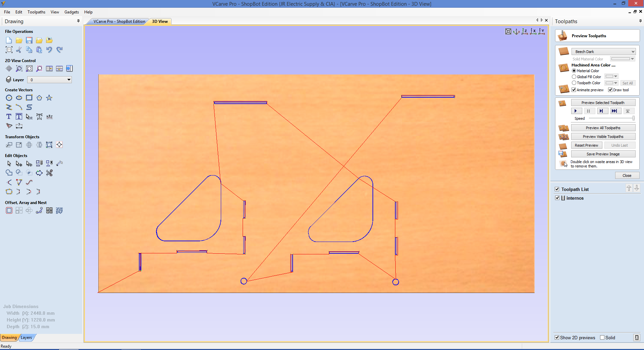
Task: Open the Solid Material Color dropdown
Action: click(x=623, y=59)
